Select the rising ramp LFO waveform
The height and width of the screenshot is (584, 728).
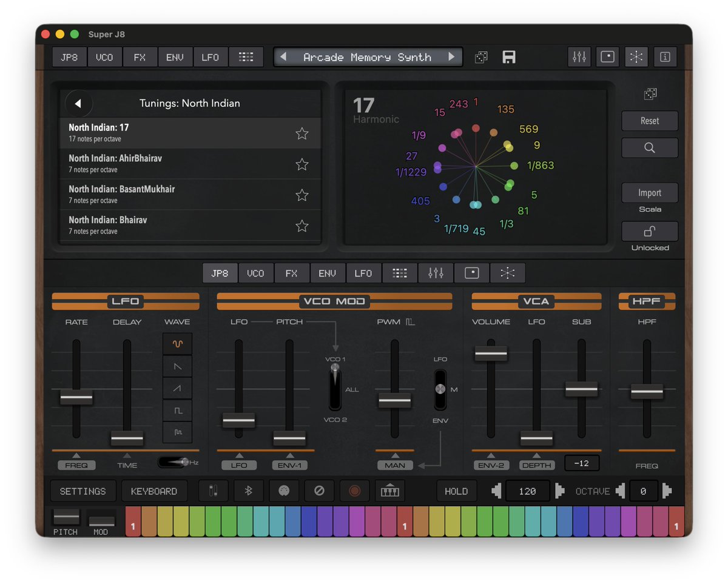(177, 388)
